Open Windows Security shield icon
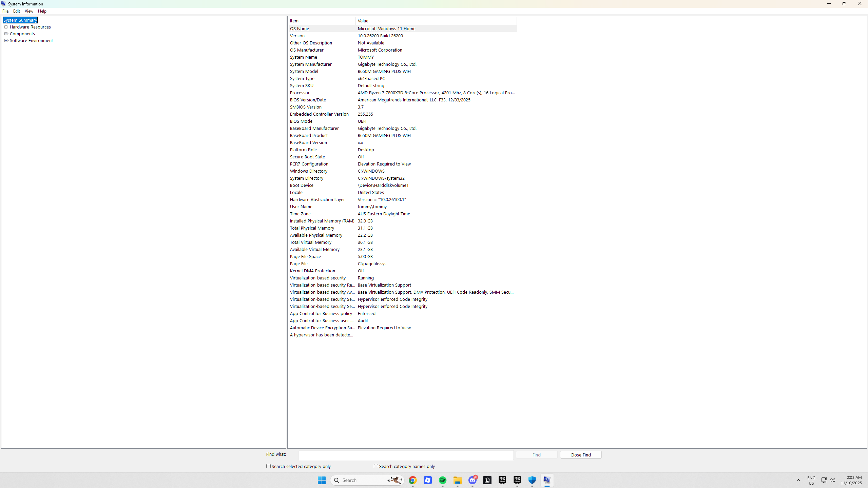The height and width of the screenshot is (488, 868). point(532,480)
